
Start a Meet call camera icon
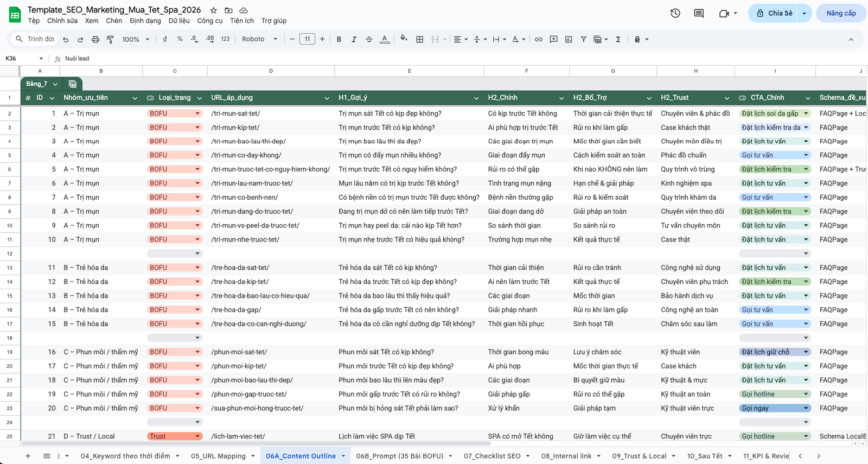tap(724, 13)
